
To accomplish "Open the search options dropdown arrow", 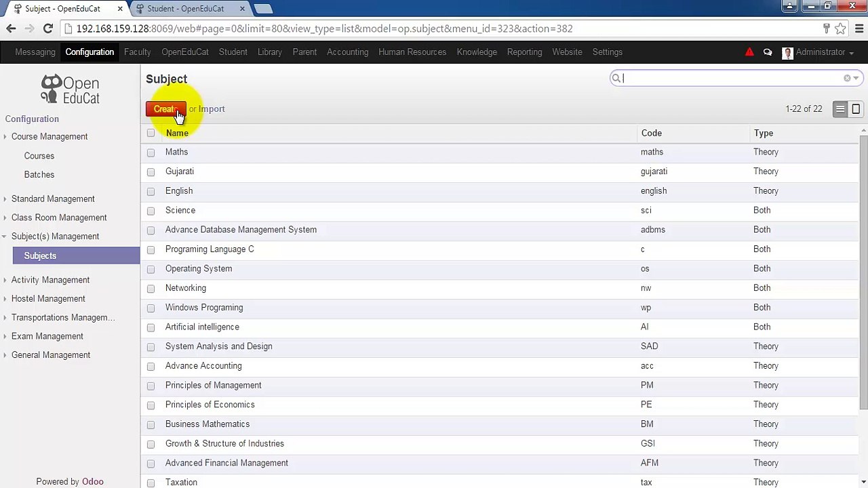I will pyautogui.click(x=856, y=78).
